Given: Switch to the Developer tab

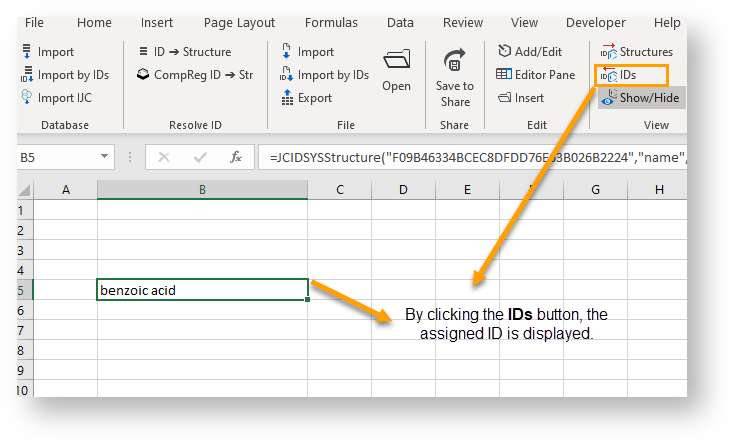Looking at the screenshot, I should tap(596, 22).
